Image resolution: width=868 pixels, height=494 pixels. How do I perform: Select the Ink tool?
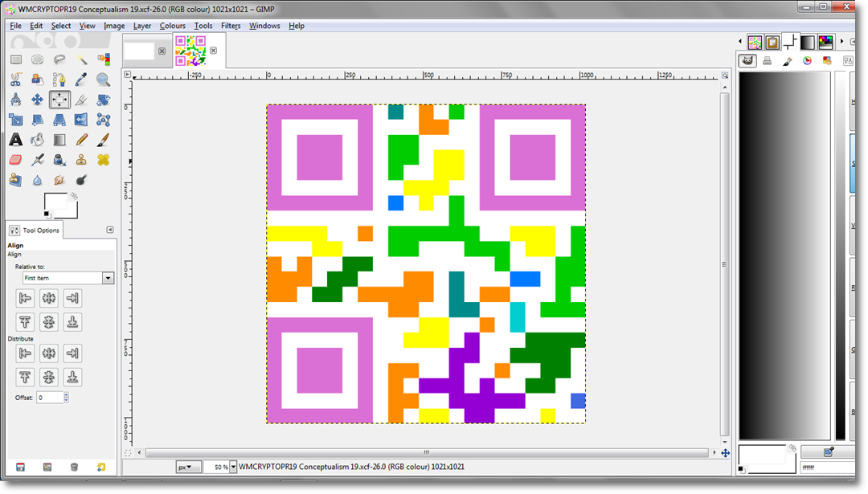click(59, 160)
